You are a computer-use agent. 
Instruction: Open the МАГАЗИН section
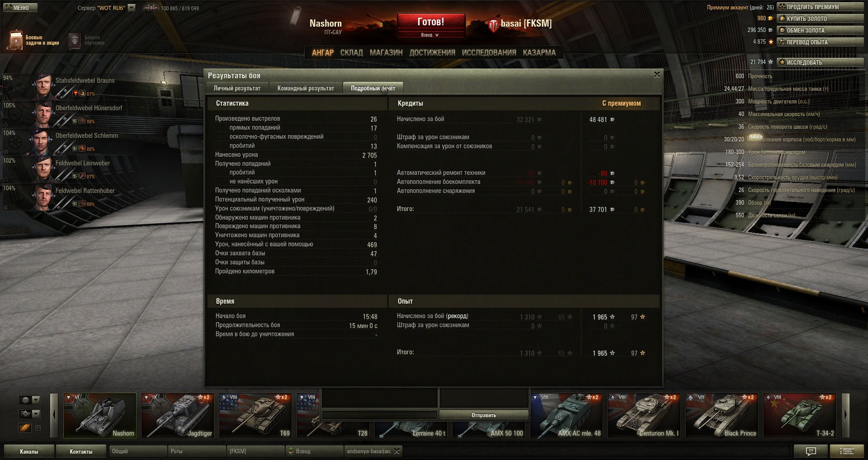(x=386, y=52)
